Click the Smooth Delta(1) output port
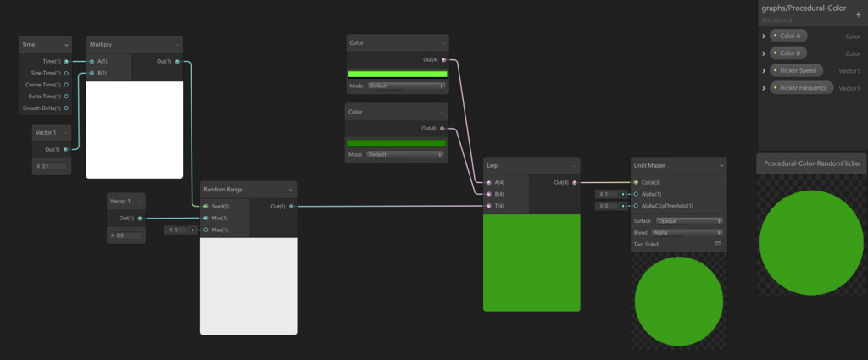This screenshot has height=360, width=868. 66,108
